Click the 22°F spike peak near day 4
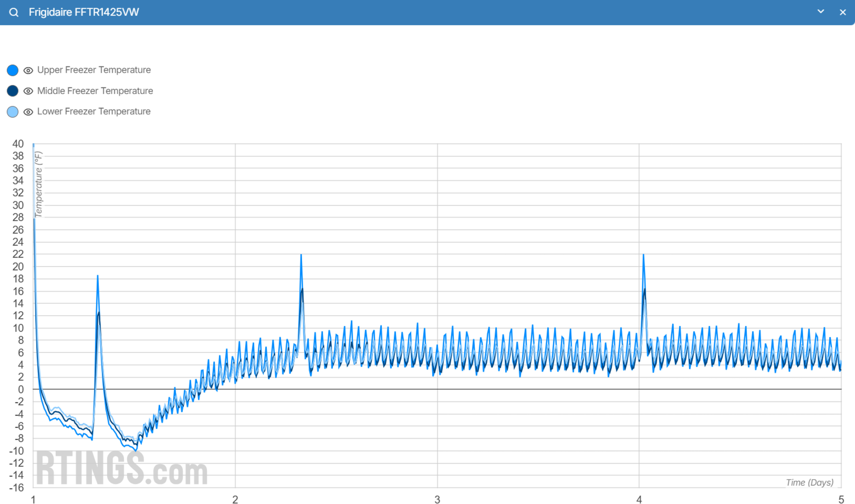855x504 pixels. coord(643,255)
